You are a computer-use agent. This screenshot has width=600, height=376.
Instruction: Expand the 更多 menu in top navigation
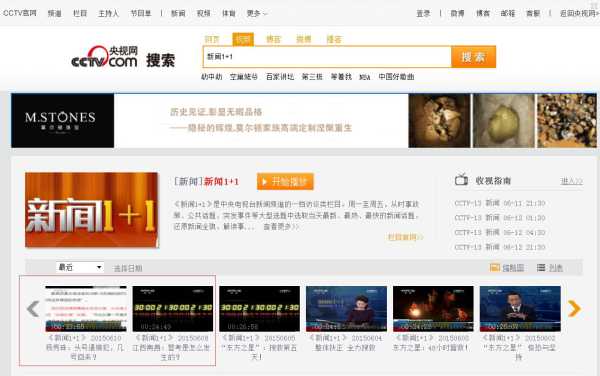[x=257, y=14]
